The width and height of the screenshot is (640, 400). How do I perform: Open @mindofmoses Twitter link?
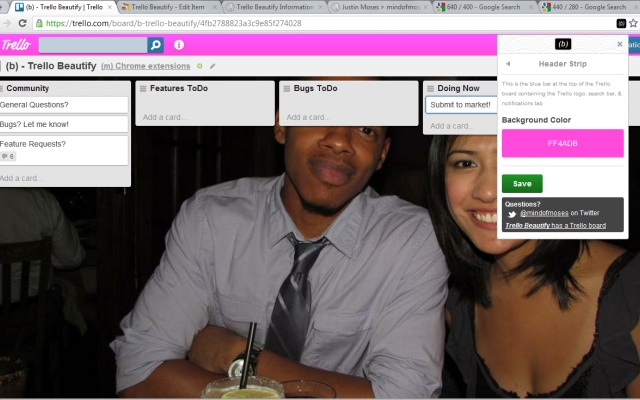click(544, 213)
